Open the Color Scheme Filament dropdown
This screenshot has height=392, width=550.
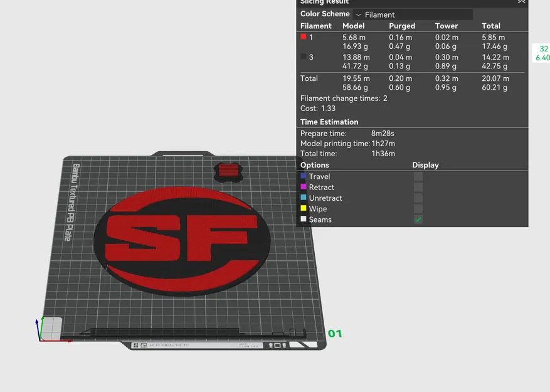click(413, 15)
